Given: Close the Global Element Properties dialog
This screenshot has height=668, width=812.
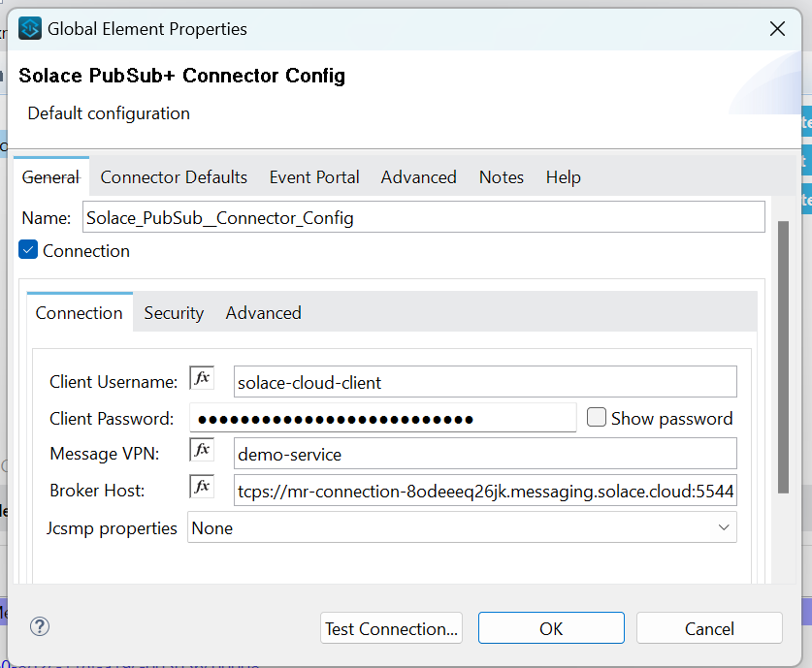Looking at the screenshot, I should click(x=777, y=29).
